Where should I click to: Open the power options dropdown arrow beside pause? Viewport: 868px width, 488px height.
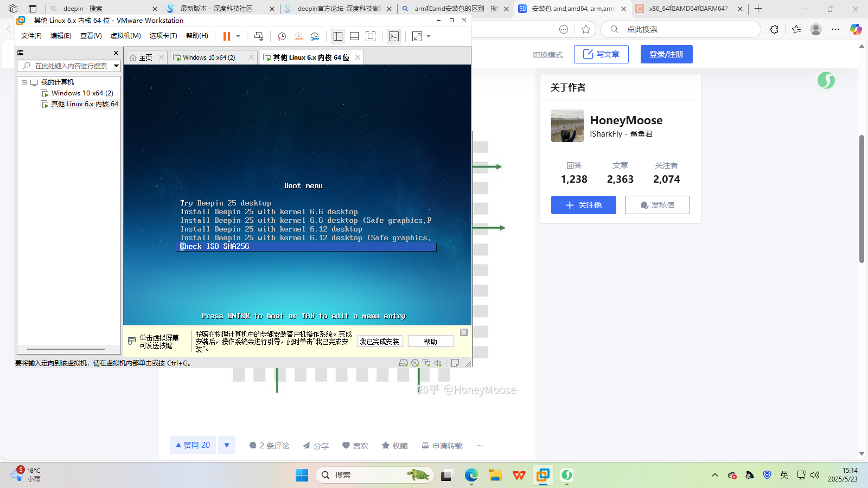coord(238,36)
